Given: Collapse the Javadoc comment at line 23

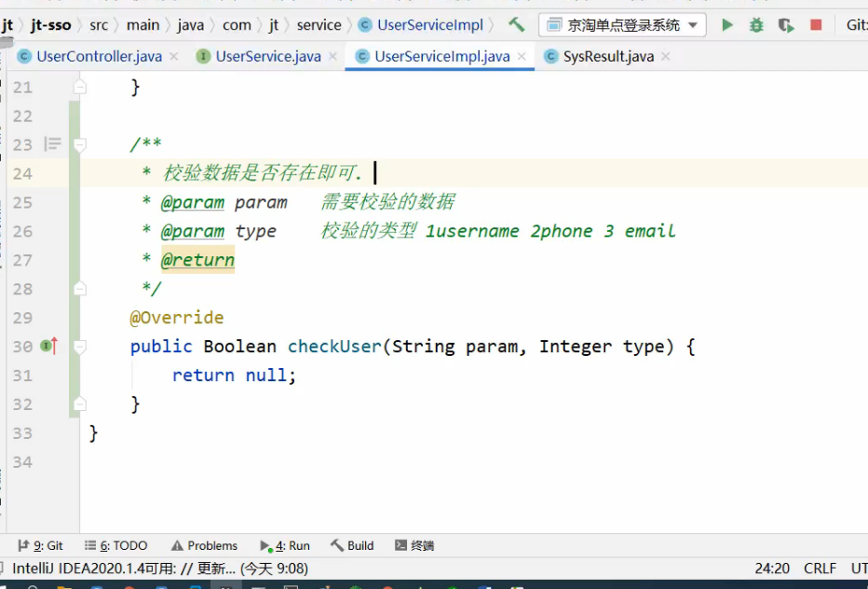Looking at the screenshot, I should tap(80, 144).
